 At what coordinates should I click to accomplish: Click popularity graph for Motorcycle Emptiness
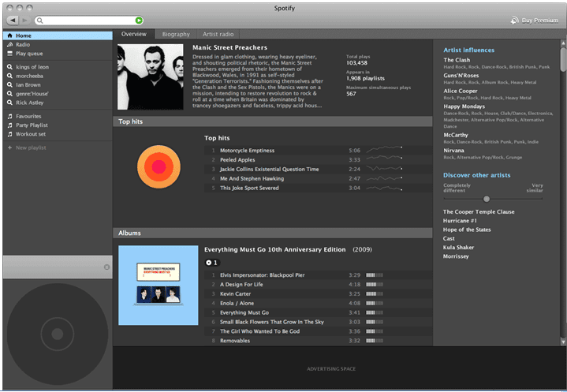click(384, 150)
